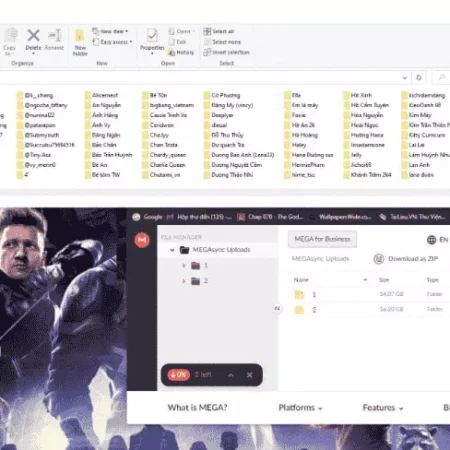Expand the transfer widget chevron
Screen dimensions: 450x450
231,375
